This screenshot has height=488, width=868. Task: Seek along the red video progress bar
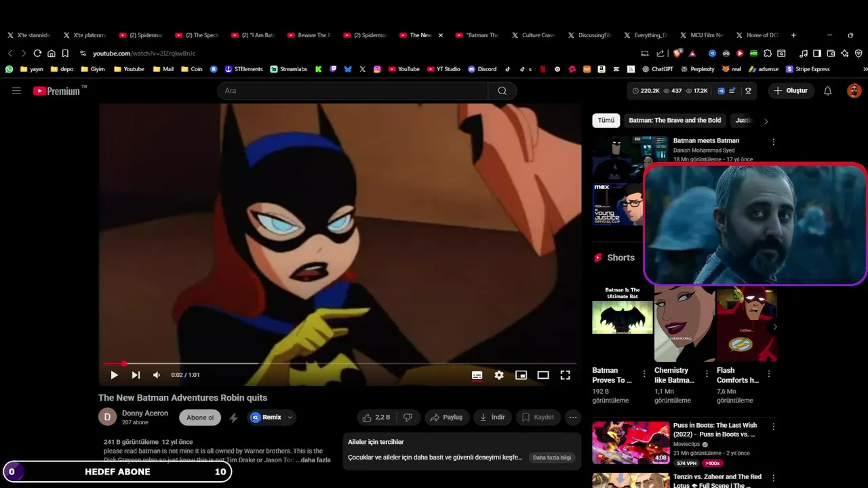pyautogui.click(x=340, y=364)
